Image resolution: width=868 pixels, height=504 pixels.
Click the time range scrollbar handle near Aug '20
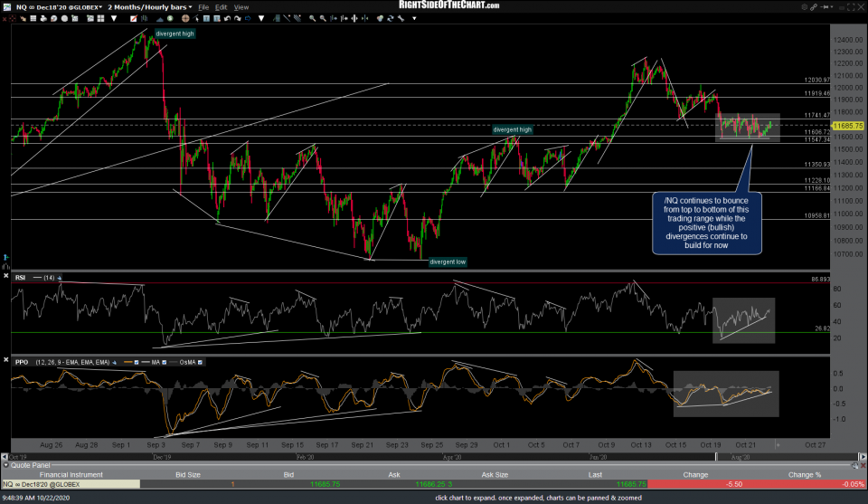pyautogui.click(x=716, y=457)
